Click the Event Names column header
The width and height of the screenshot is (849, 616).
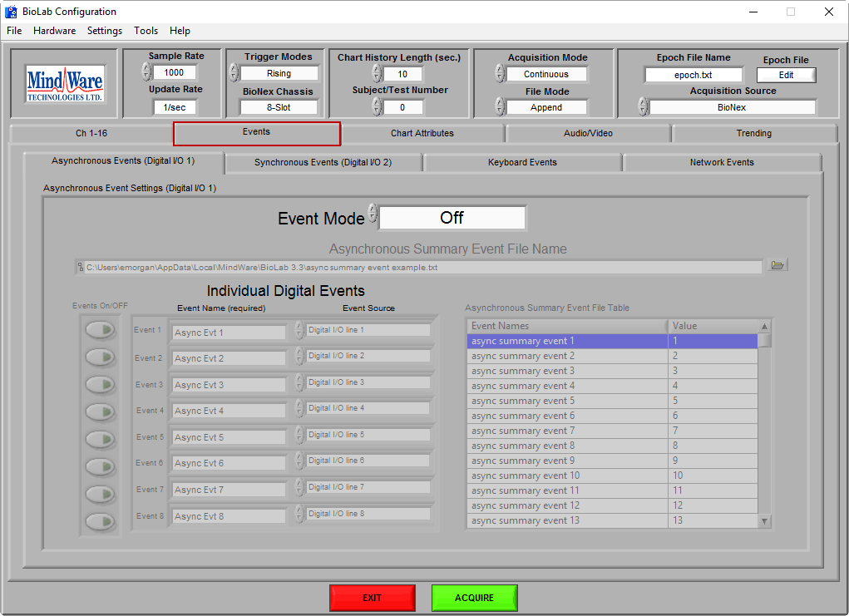point(567,326)
